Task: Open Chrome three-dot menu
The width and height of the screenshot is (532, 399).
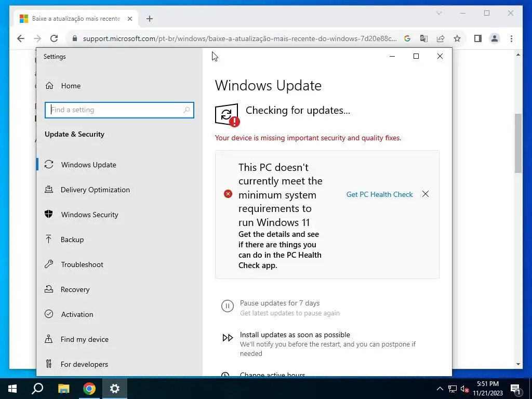Action: [511, 38]
